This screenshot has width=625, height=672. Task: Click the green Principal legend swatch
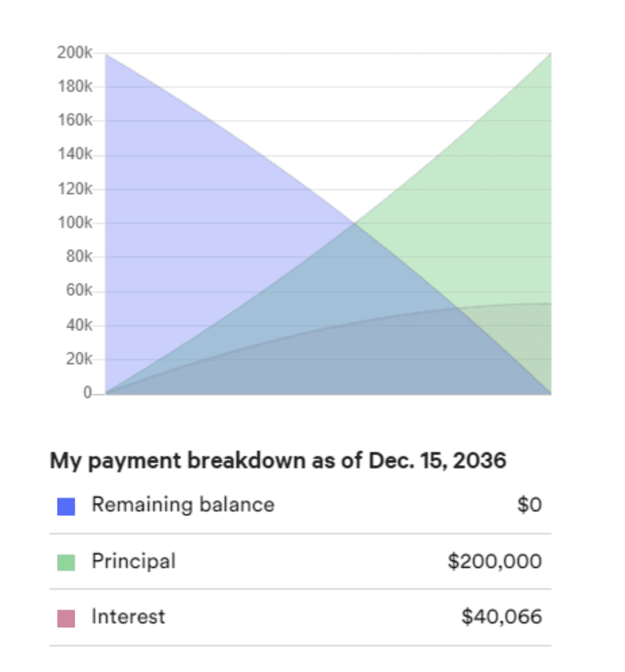pyautogui.click(x=66, y=562)
